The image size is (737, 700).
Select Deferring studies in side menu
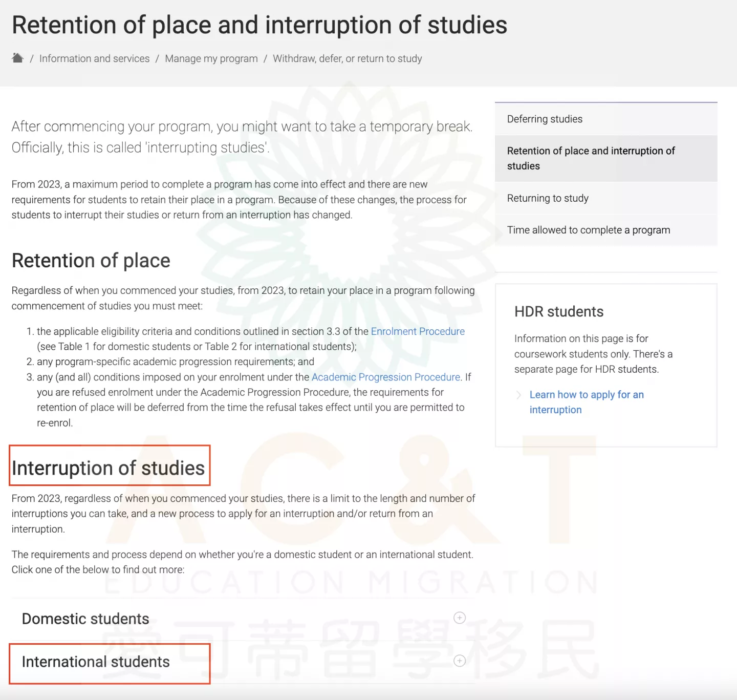click(x=606, y=119)
